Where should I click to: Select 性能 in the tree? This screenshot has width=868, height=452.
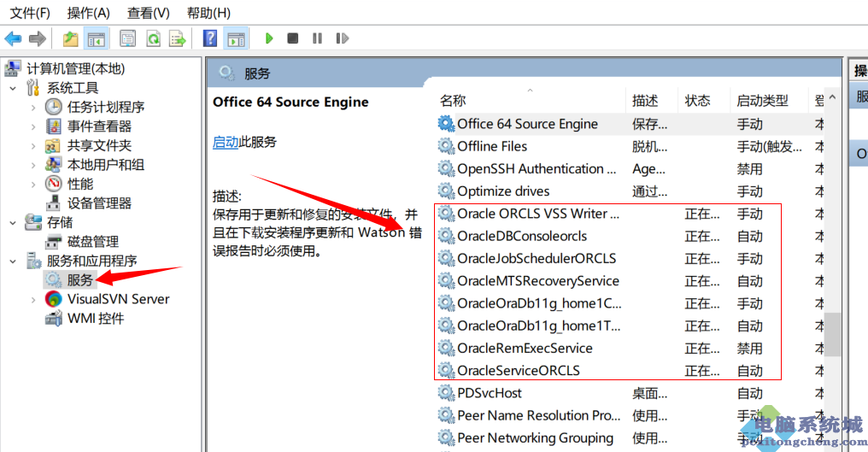pyautogui.click(x=80, y=184)
